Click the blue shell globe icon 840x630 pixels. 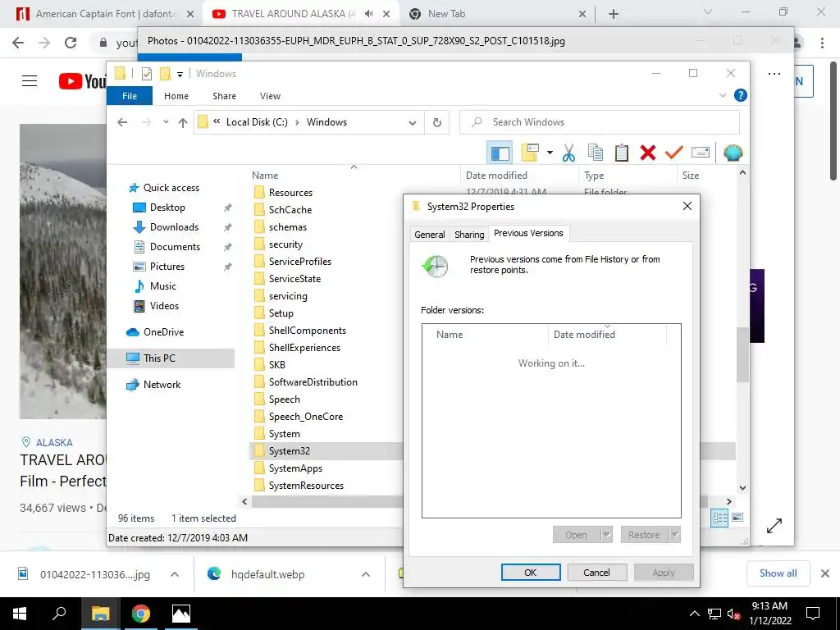coord(733,153)
